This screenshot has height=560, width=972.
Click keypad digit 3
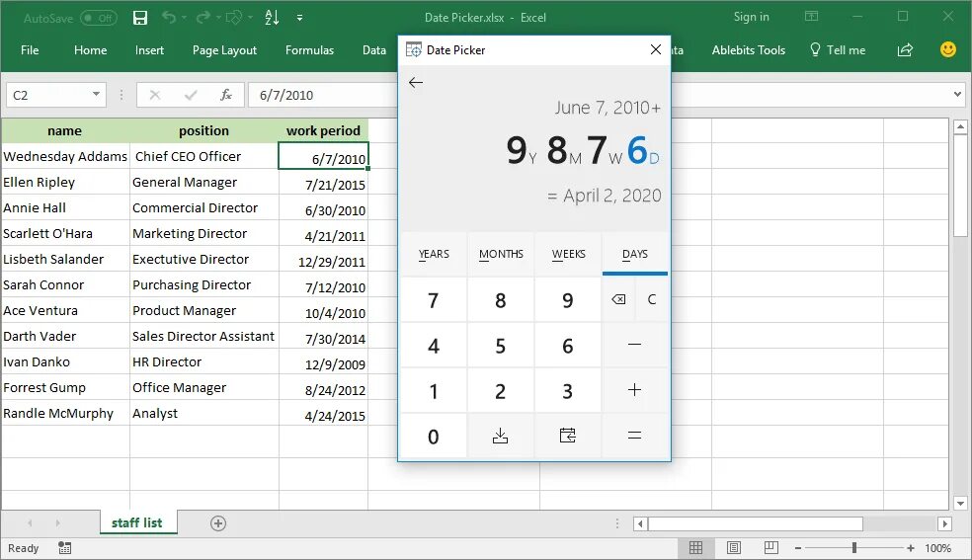[568, 391]
